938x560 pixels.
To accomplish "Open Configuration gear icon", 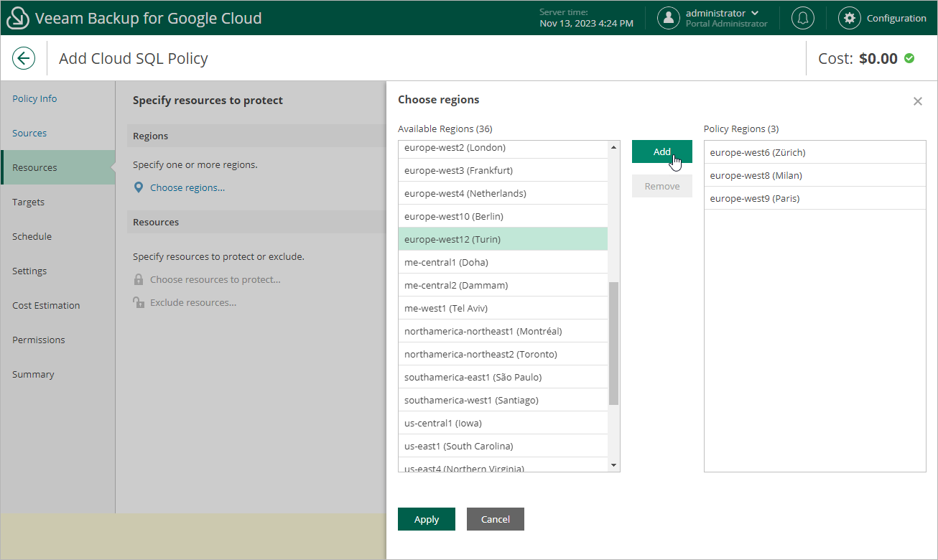I will coord(850,19).
